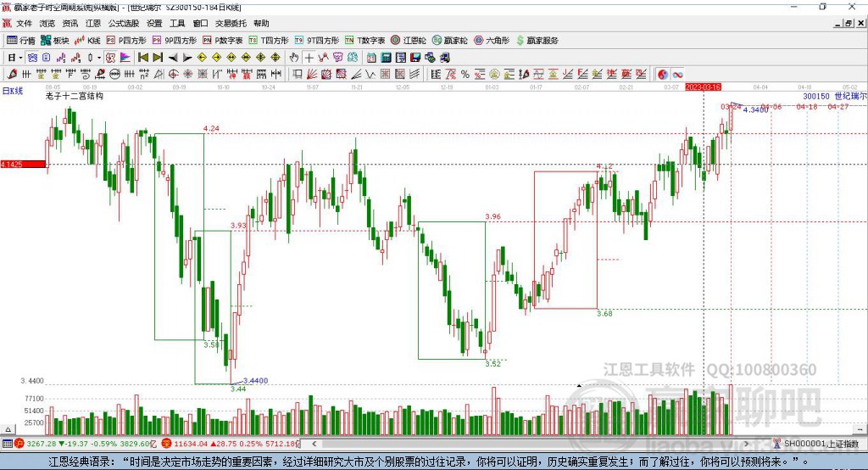The image size is (868, 470).
Task: Expand the candlestick style dropdown arrow
Action: coord(99,58)
